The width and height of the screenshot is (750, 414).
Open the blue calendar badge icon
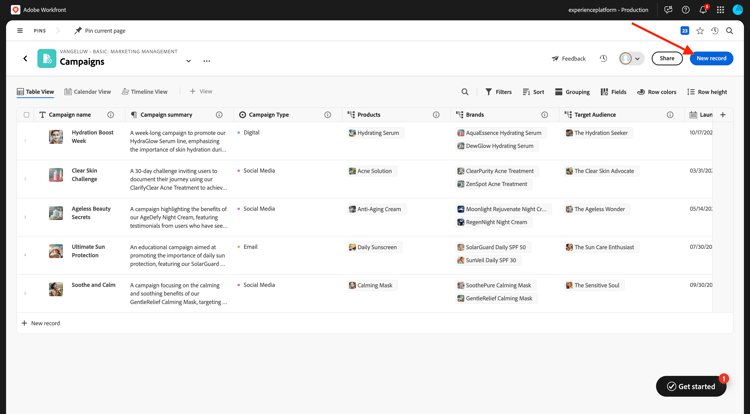point(684,31)
